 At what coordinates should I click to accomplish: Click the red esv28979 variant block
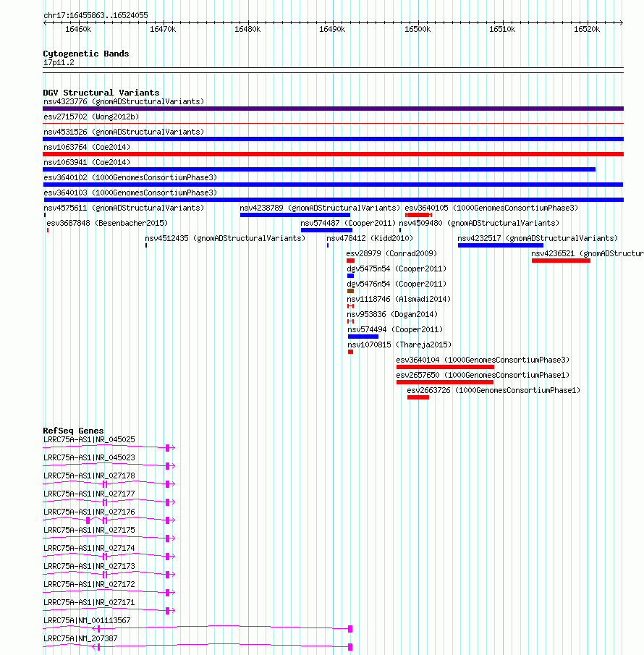[x=350, y=261]
